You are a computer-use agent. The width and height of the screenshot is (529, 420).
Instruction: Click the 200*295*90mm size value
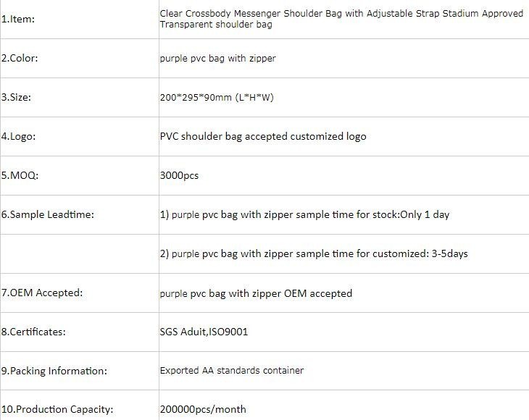(x=217, y=97)
